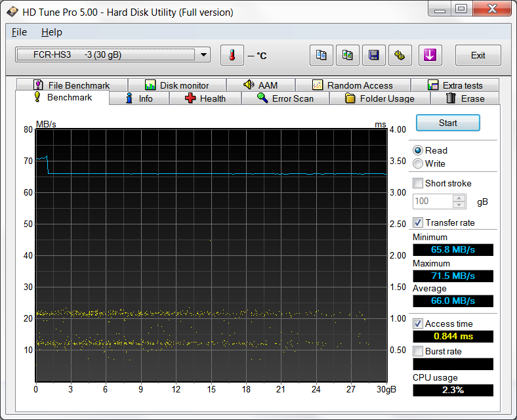The height and width of the screenshot is (420, 517).
Task: Click the Exit button
Action: (478, 55)
